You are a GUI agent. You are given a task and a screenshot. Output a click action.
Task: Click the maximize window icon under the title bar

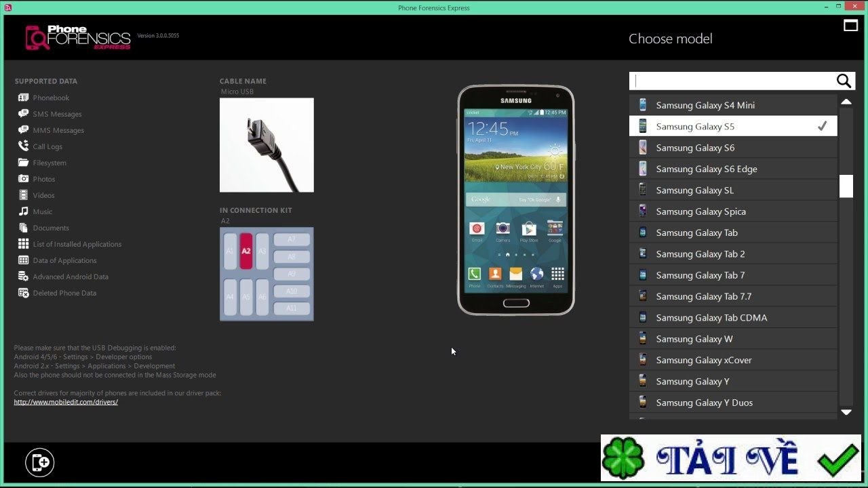coord(850,26)
